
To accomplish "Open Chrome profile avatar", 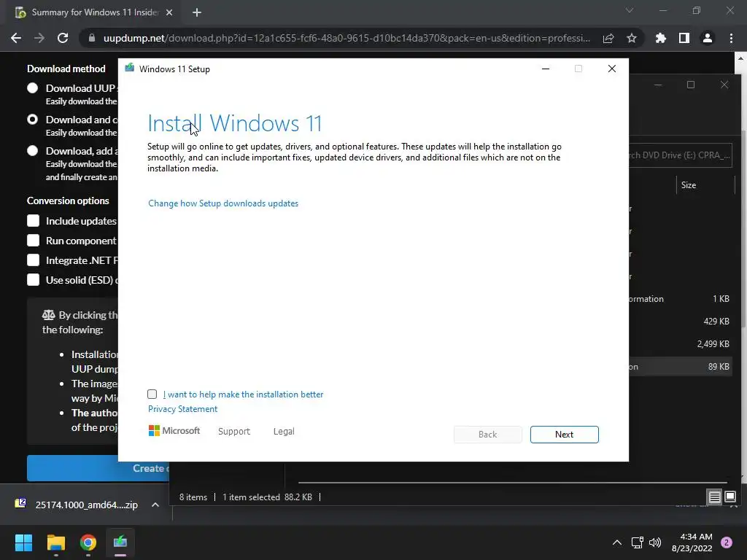I will point(707,38).
